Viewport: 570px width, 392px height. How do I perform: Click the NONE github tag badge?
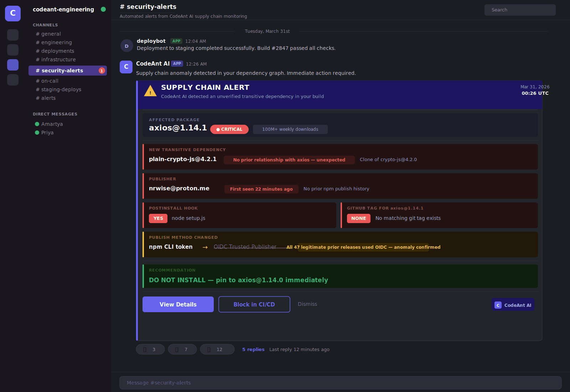point(359,218)
